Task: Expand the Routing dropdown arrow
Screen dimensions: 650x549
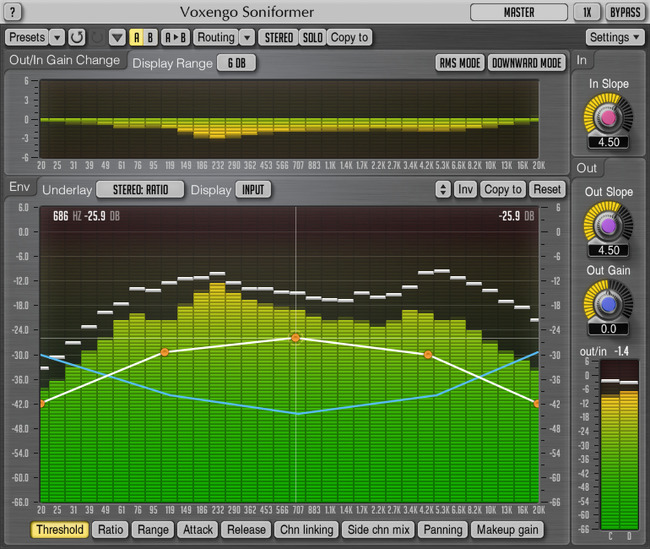Action: pyautogui.click(x=247, y=38)
